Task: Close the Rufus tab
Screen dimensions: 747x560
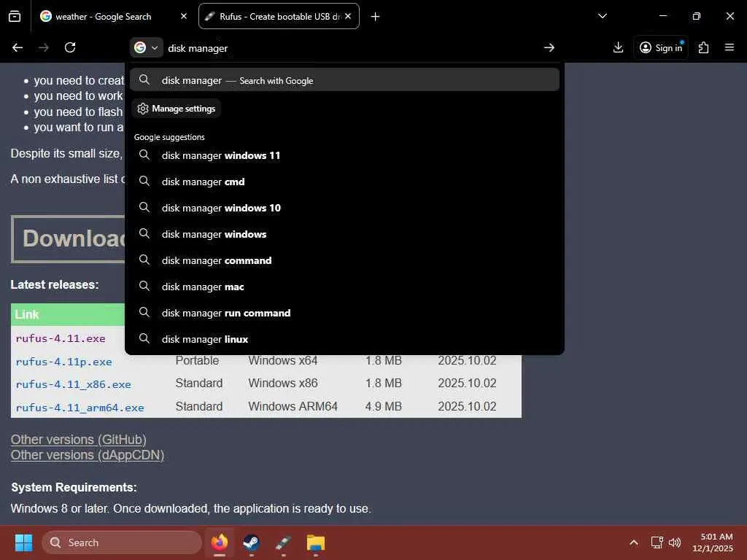Action: 348,16
